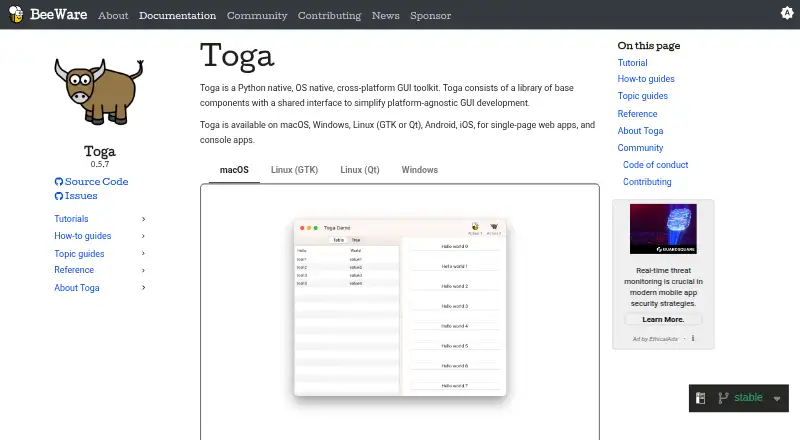Jump to Topic guides in On this page

[x=642, y=96]
